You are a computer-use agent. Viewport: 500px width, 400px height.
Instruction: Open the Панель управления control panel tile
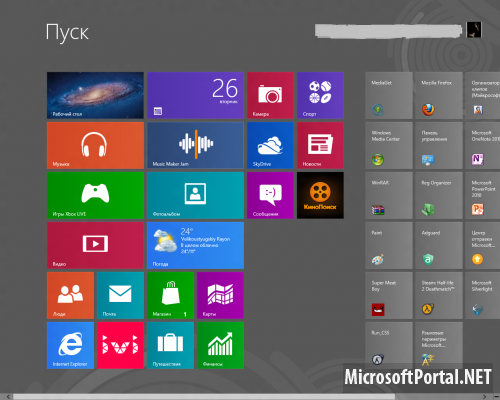click(439, 145)
